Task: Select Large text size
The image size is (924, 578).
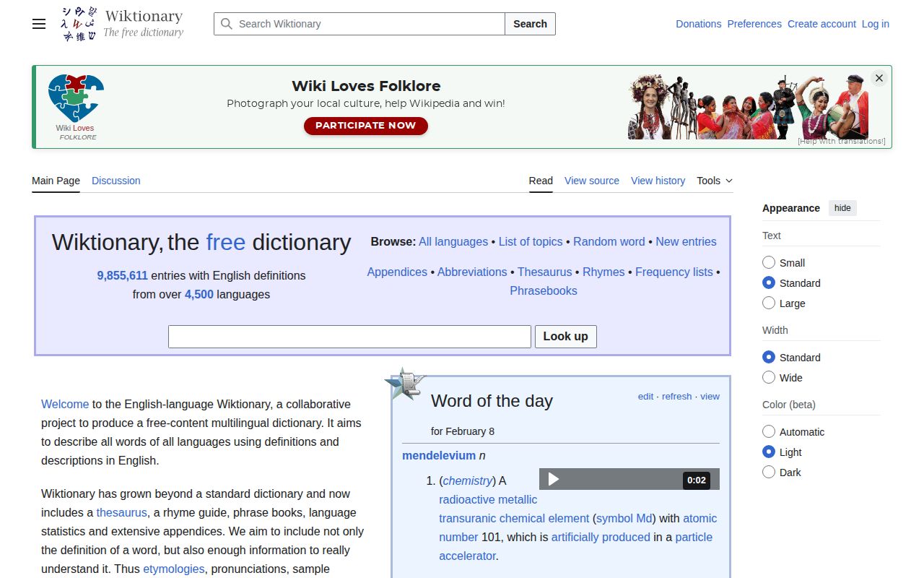Action: coord(769,303)
